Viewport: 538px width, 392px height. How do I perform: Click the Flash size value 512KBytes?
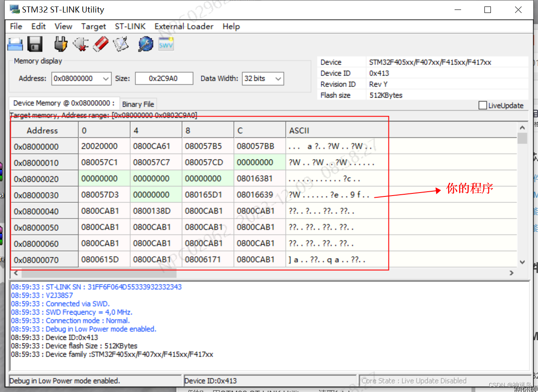click(386, 95)
